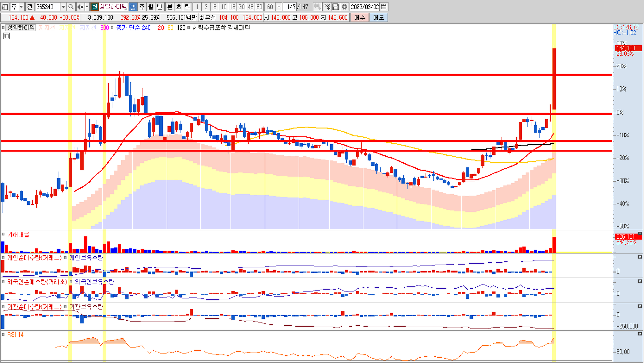The height and width of the screenshot is (363, 644).
Task: Click the 300 support line label
Action: pos(105,28)
